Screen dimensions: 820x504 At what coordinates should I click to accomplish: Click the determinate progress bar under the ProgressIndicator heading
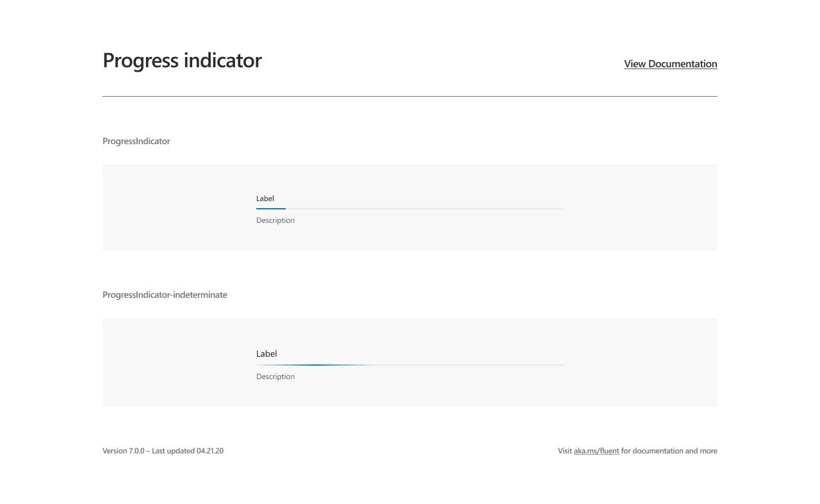click(410, 209)
